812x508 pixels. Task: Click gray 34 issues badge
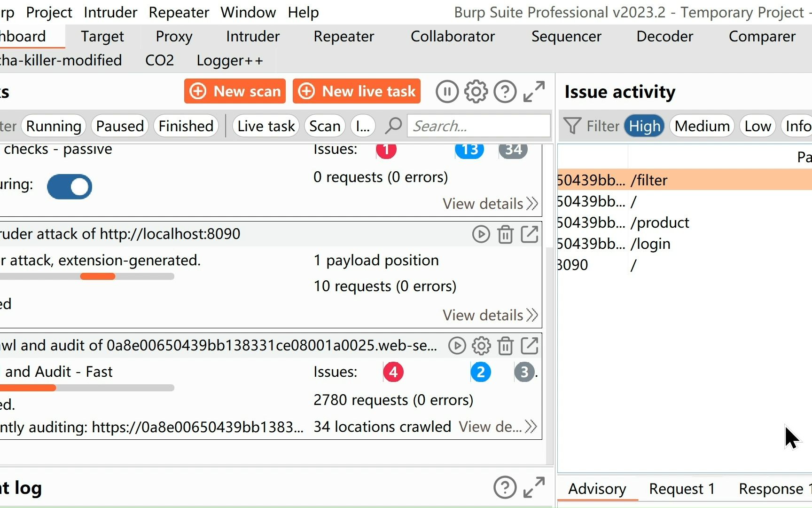pyautogui.click(x=513, y=151)
